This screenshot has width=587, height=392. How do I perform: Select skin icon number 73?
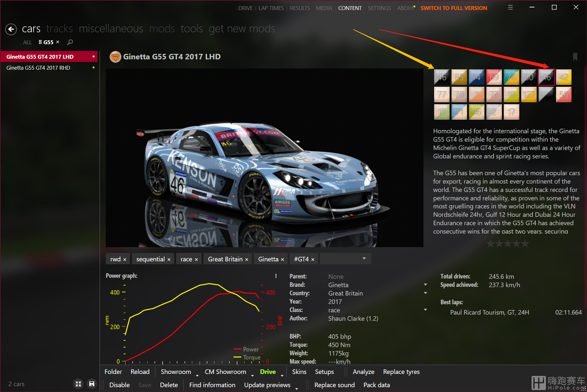pos(494,95)
